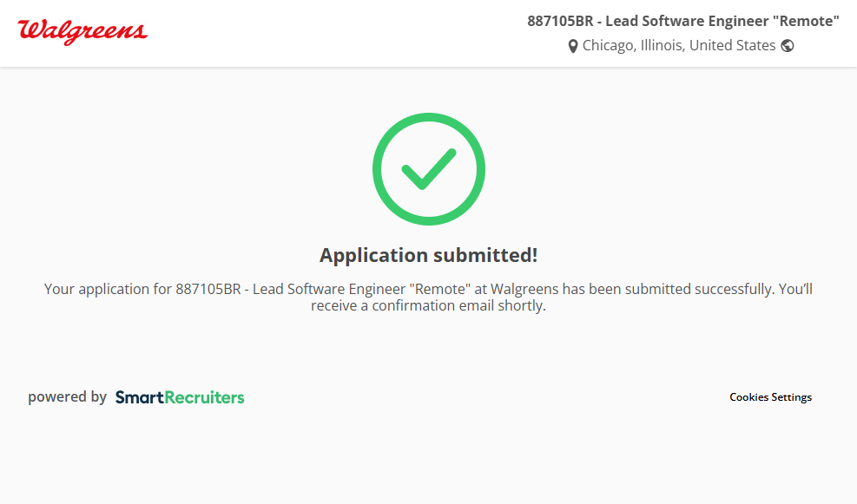857x504 pixels.
Task: Click "confirmation email shortly" in the message
Action: click(458, 306)
